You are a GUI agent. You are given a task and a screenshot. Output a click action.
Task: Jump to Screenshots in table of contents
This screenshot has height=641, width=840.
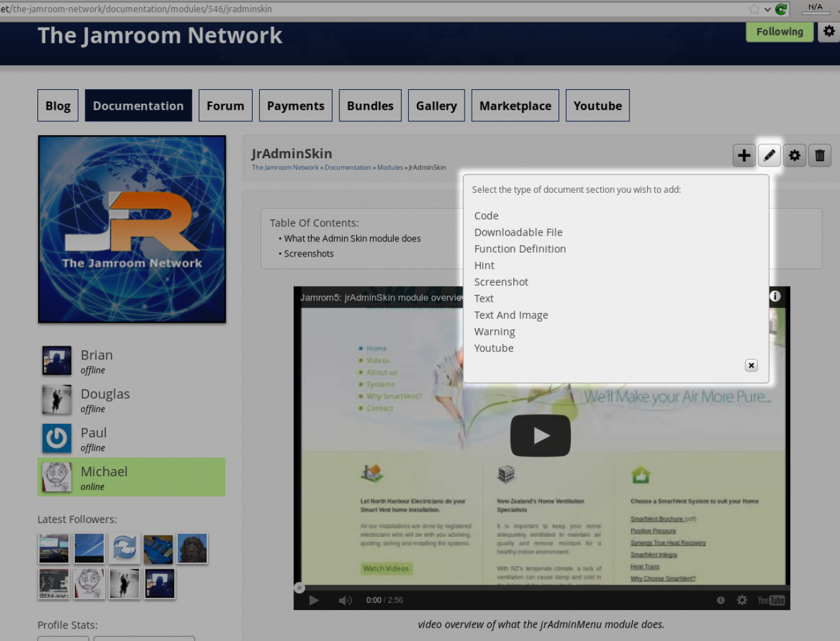[x=308, y=254]
